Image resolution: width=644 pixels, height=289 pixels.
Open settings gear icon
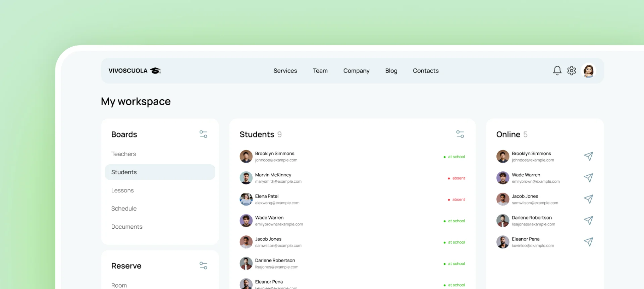coord(572,70)
